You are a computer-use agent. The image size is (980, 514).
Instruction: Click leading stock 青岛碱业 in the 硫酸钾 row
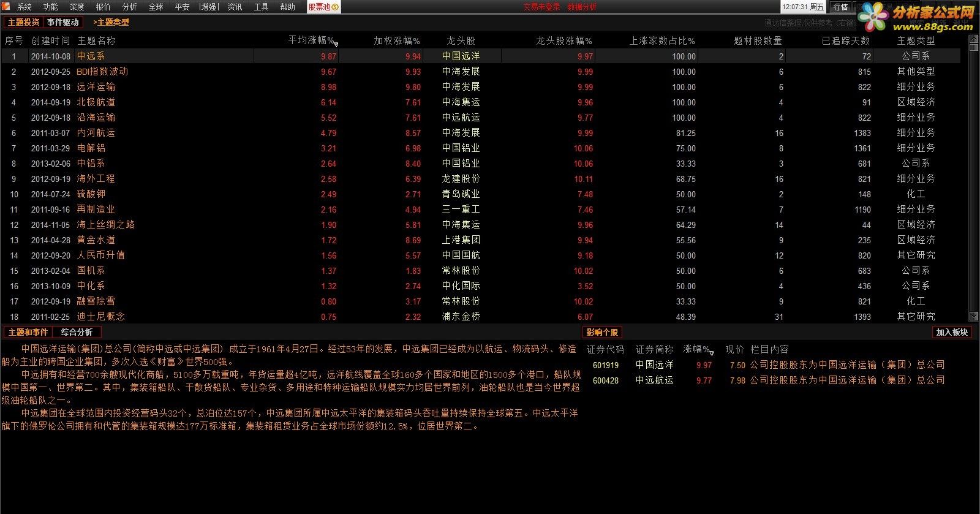coord(461,194)
